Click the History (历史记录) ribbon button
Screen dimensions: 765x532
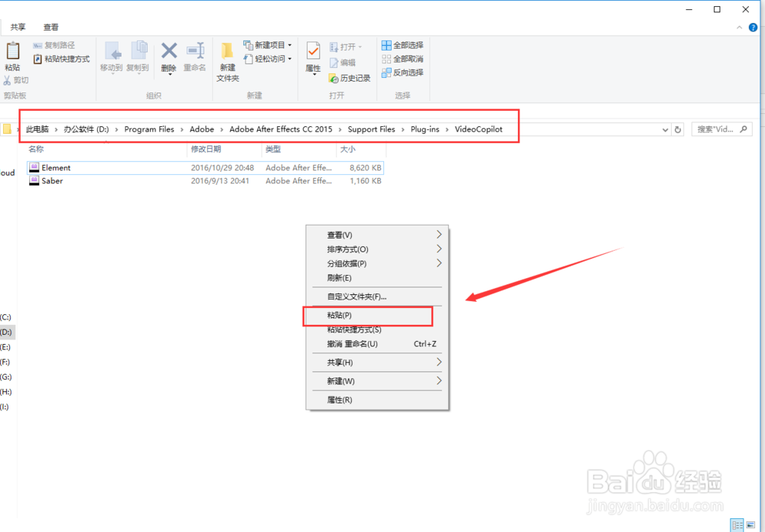(x=350, y=78)
